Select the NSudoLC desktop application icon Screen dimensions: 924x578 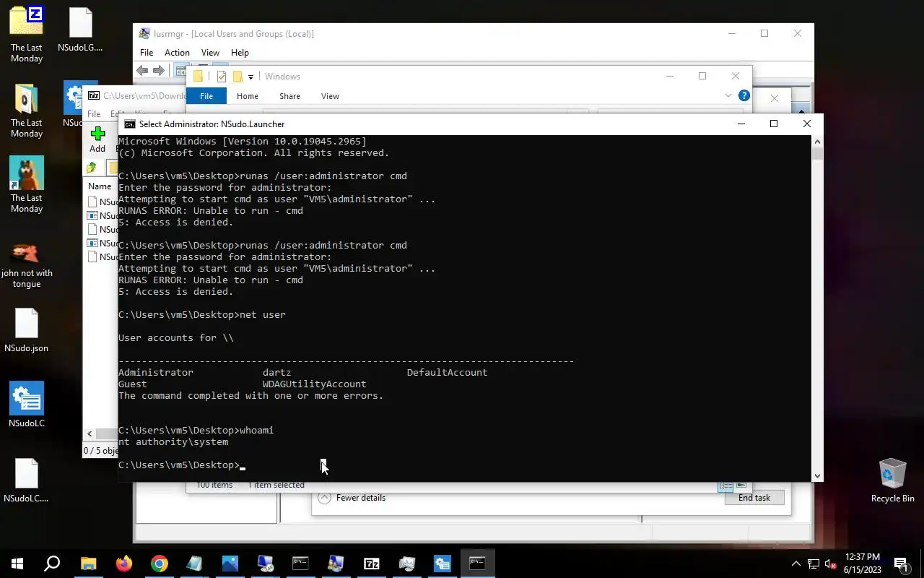pos(27,405)
